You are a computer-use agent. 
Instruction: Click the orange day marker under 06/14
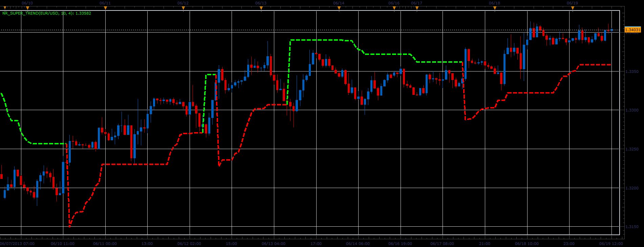click(x=339, y=8)
